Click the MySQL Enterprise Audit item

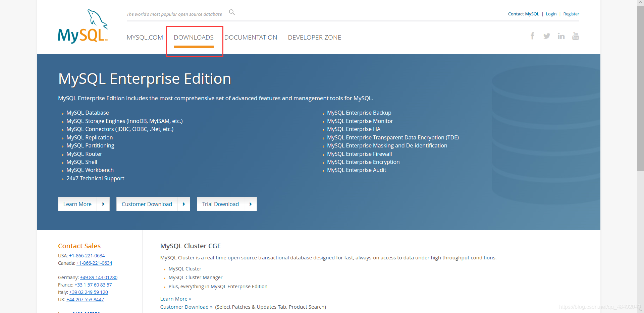coord(357,170)
